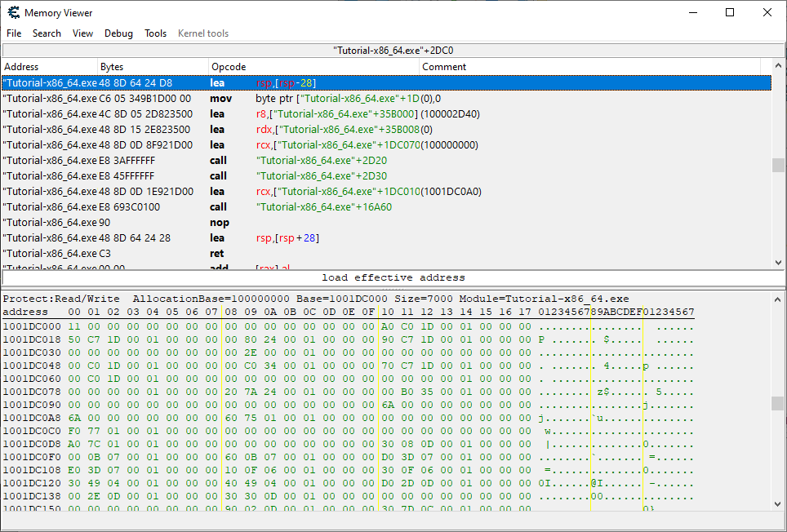Screen dimensions: 787x532
Task: Click the Bytes column header
Action: pos(153,67)
